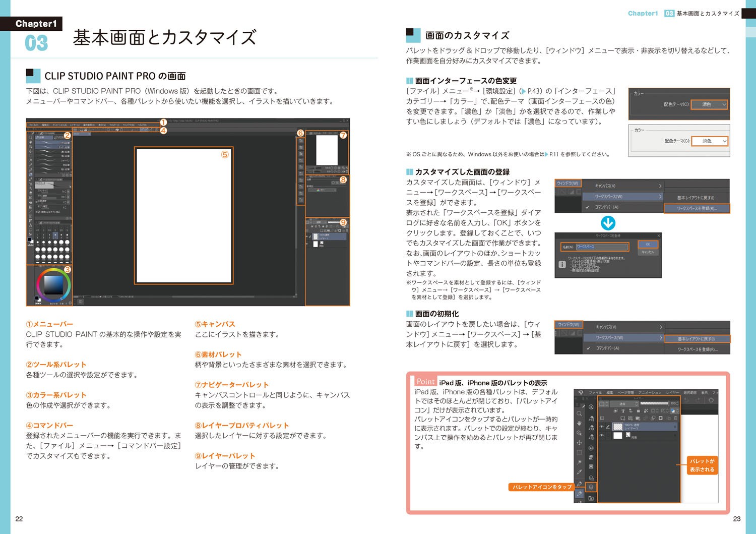This screenshot has height=534, width=756.
Task: Click the color wheel in the color palette
Action: 53,285
